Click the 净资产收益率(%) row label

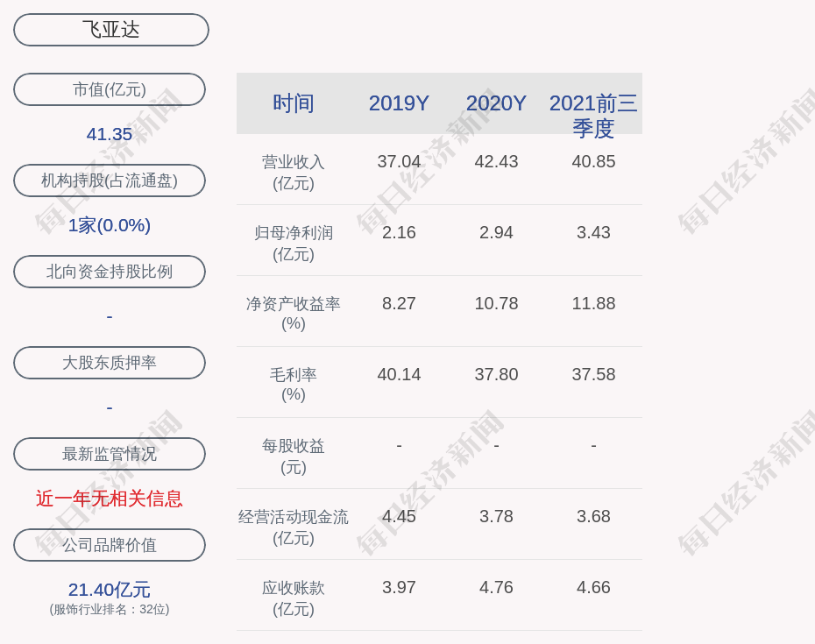point(294,314)
